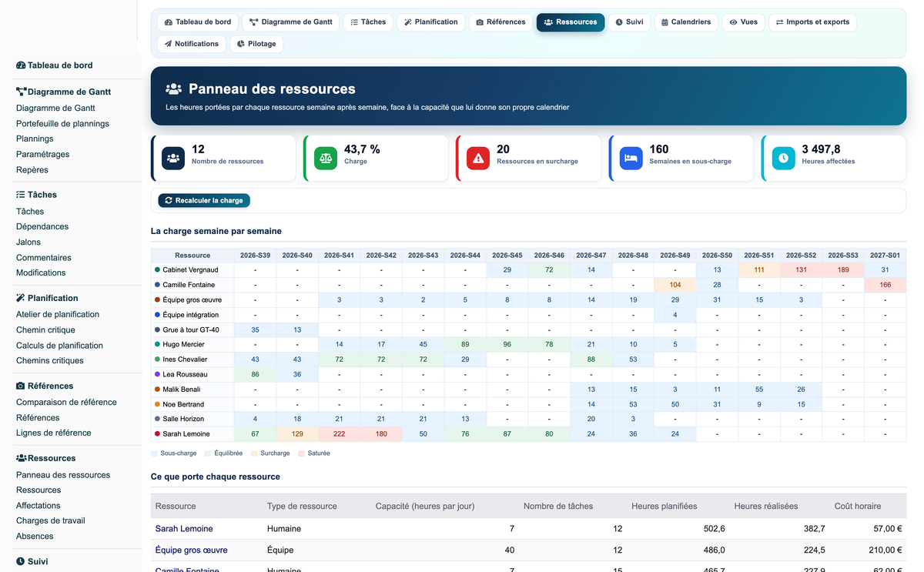Go to the Notifications tab
The height and width of the screenshot is (572, 924).
tap(192, 44)
